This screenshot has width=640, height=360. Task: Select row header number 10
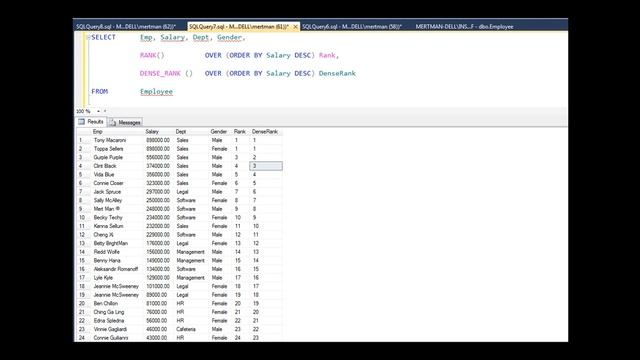point(83,218)
